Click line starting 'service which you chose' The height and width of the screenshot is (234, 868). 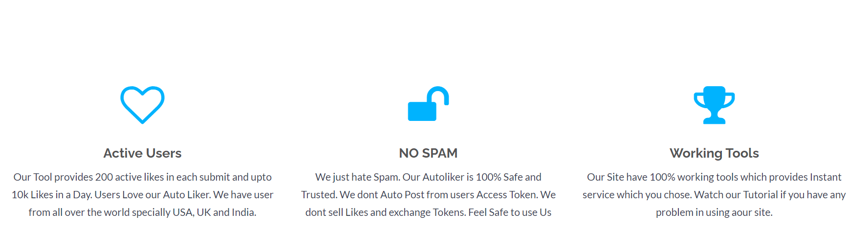pyautogui.click(x=714, y=195)
